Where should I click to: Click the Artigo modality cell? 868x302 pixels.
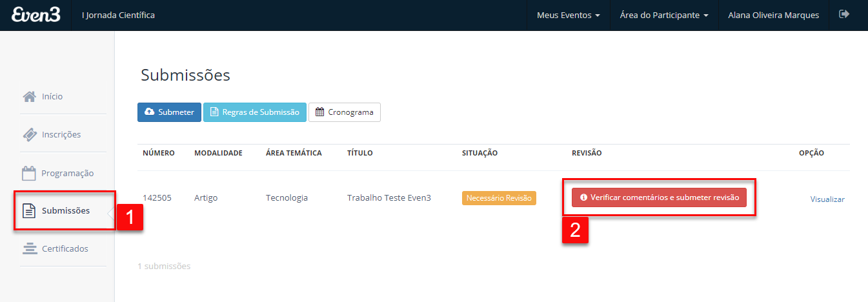point(206,198)
